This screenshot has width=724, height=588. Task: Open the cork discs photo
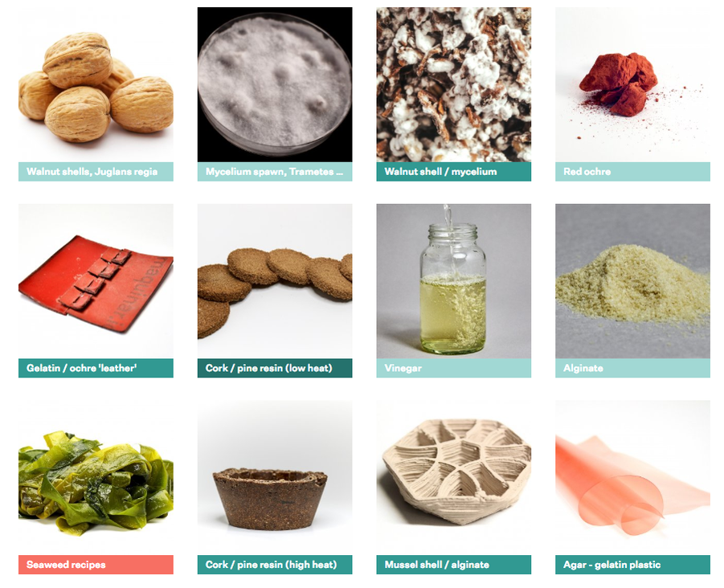pos(275,281)
